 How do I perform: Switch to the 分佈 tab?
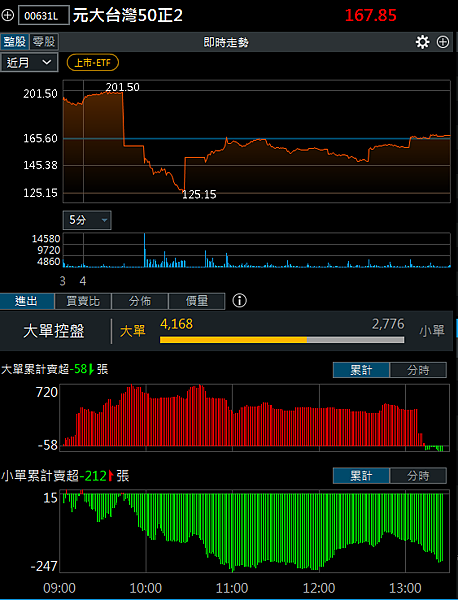tap(140, 301)
